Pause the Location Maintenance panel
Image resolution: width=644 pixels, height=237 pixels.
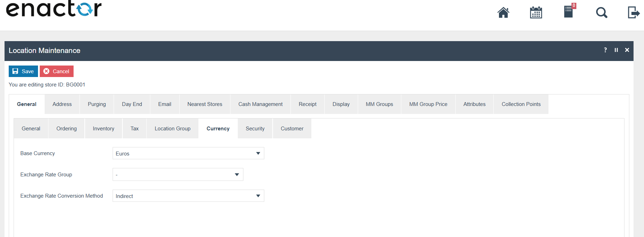[616, 50]
